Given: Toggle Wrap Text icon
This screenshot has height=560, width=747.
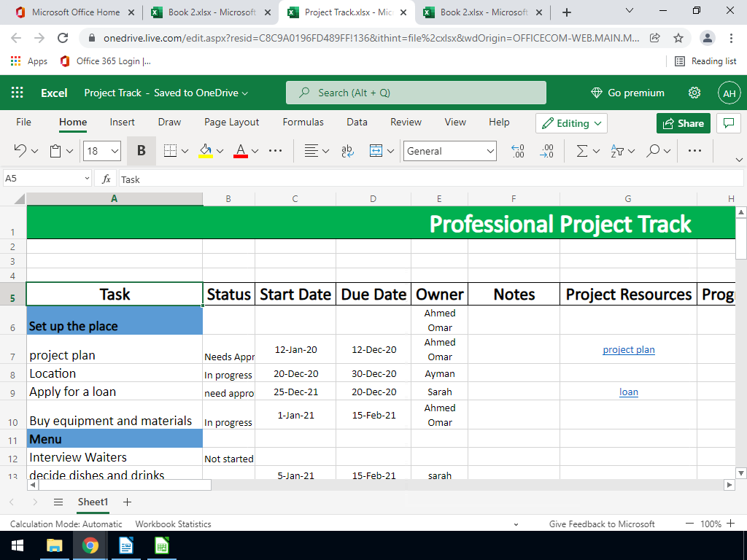Looking at the screenshot, I should (348, 151).
